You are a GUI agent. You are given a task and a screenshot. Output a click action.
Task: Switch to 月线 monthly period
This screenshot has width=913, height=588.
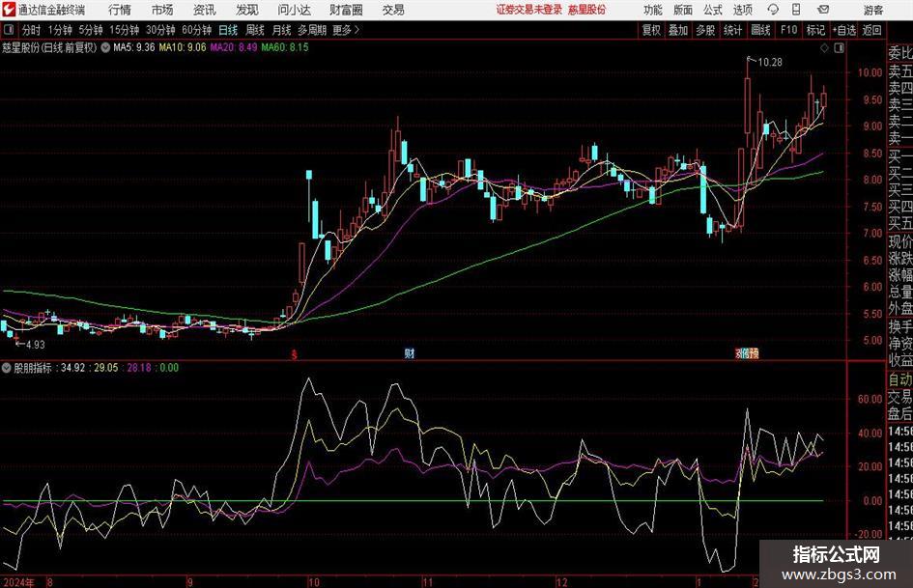pos(281,30)
